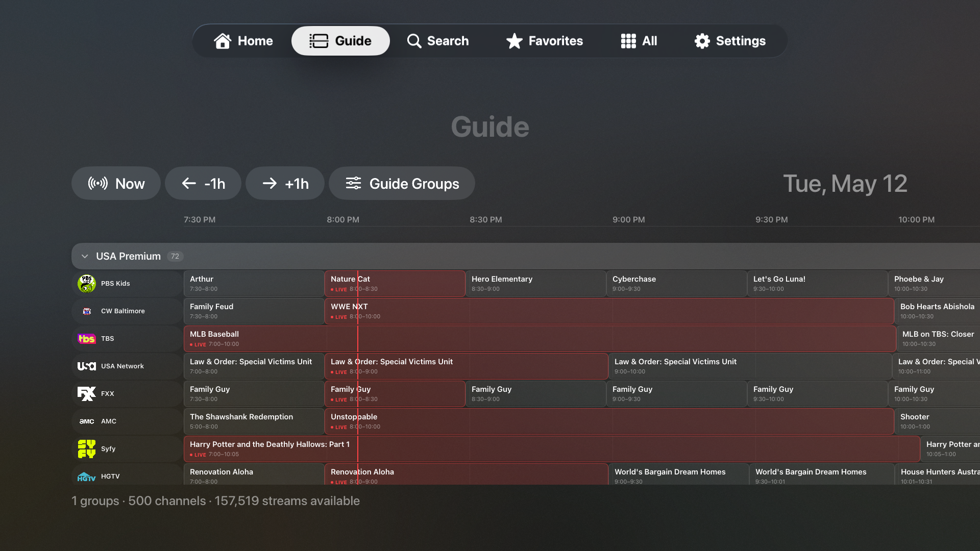Click the 9:00 PM time header
The width and height of the screenshot is (980, 551).
point(629,220)
